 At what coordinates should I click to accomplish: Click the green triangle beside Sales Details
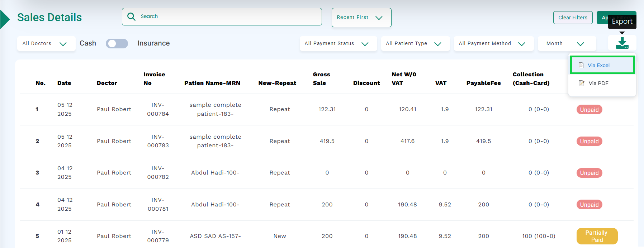pos(5,19)
